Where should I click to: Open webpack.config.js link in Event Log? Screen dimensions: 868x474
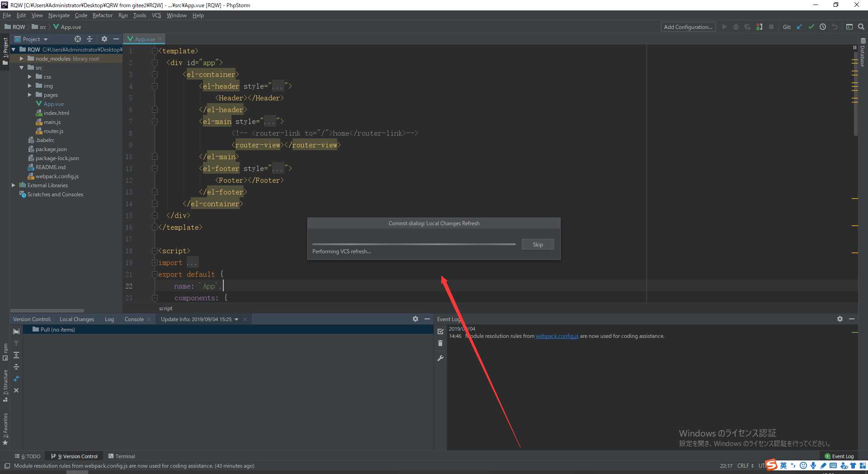click(557, 336)
